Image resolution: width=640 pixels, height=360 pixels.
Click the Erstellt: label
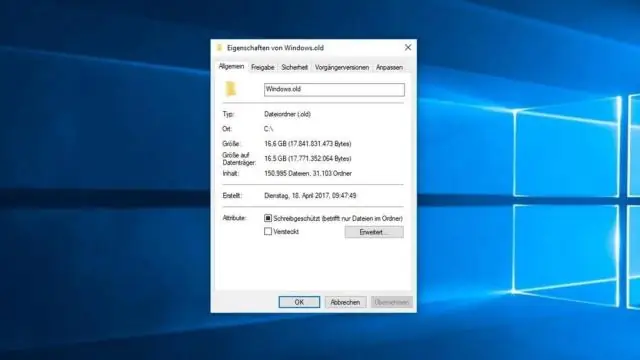(232, 196)
